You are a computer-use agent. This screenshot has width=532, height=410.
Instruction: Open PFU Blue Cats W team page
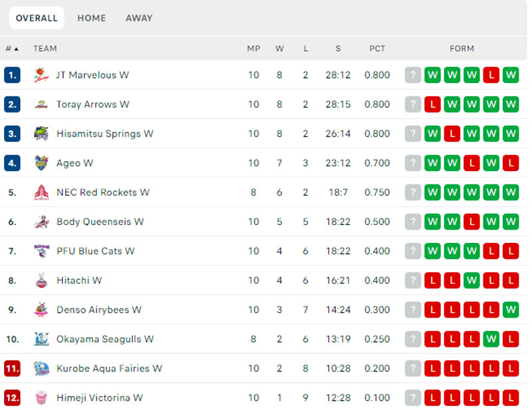[x=95, y=251]
